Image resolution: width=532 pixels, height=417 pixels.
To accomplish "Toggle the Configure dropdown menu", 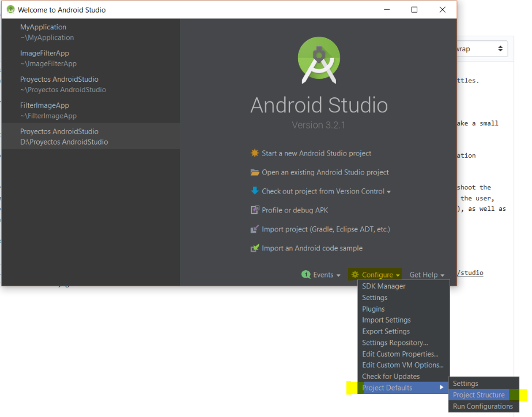I will point(375,275).
